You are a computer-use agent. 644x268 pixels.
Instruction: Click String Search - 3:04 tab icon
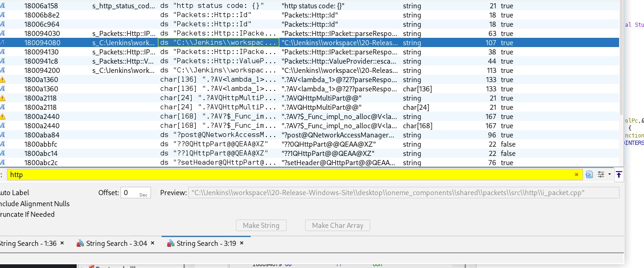80,243
